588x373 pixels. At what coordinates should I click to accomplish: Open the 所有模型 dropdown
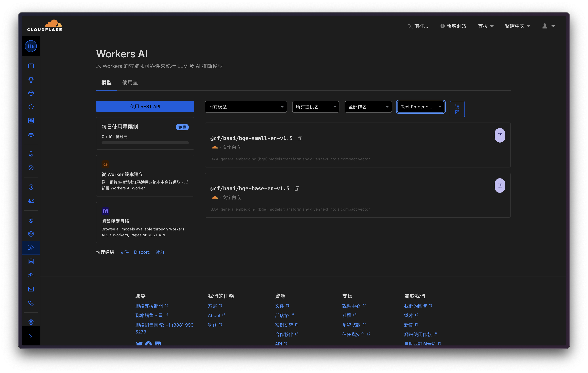coord(246,107)
